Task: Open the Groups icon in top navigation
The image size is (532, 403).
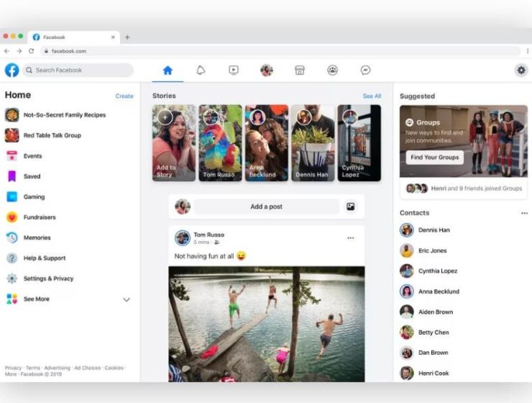Action: tap(332, 71)
